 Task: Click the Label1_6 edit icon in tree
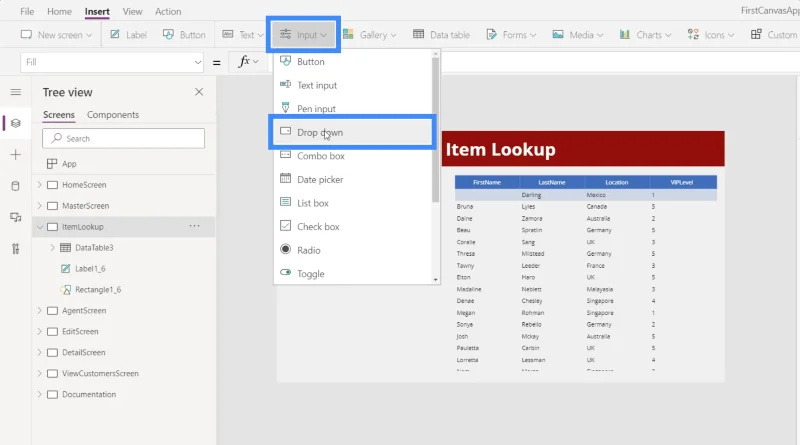(65, 268)
